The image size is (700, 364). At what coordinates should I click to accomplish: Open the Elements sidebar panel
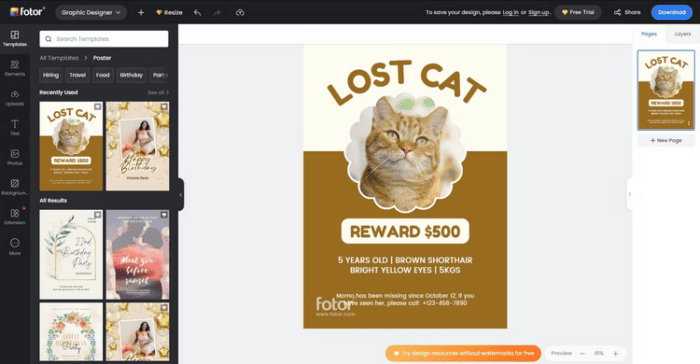pos(15,68)
